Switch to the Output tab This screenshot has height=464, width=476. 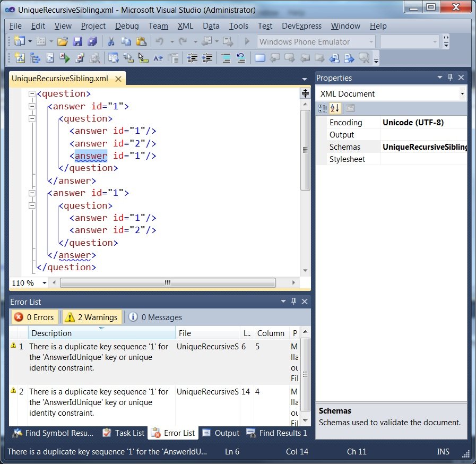coord(221,433)
